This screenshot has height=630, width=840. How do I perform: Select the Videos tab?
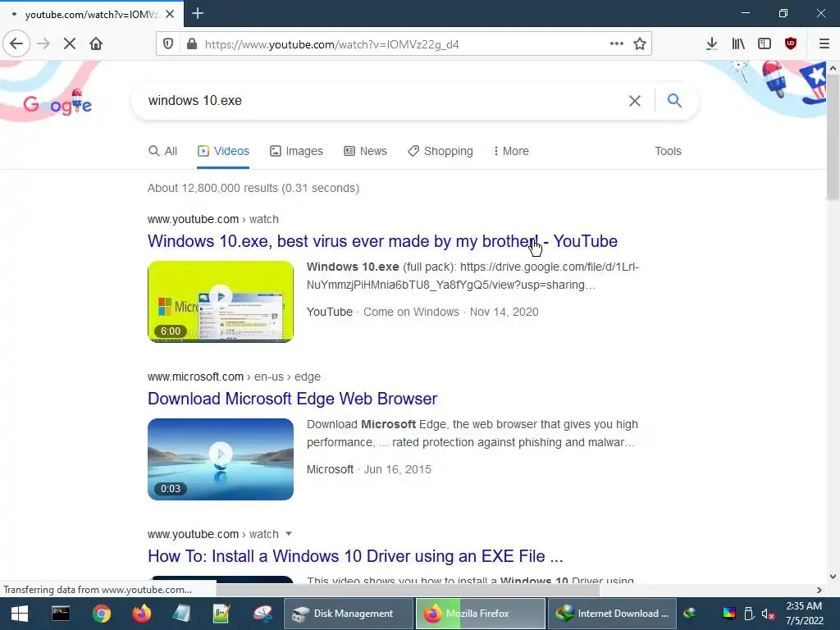click(x=223, y=151)
